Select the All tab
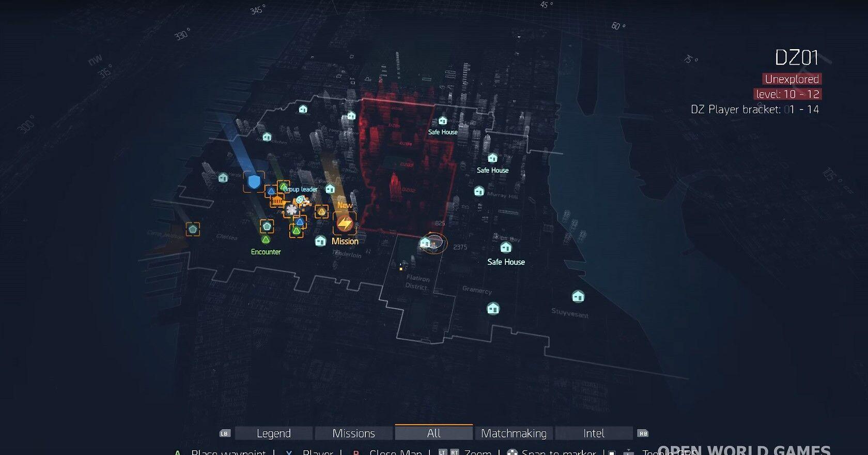The image size is (868, 455). (434, 433)
